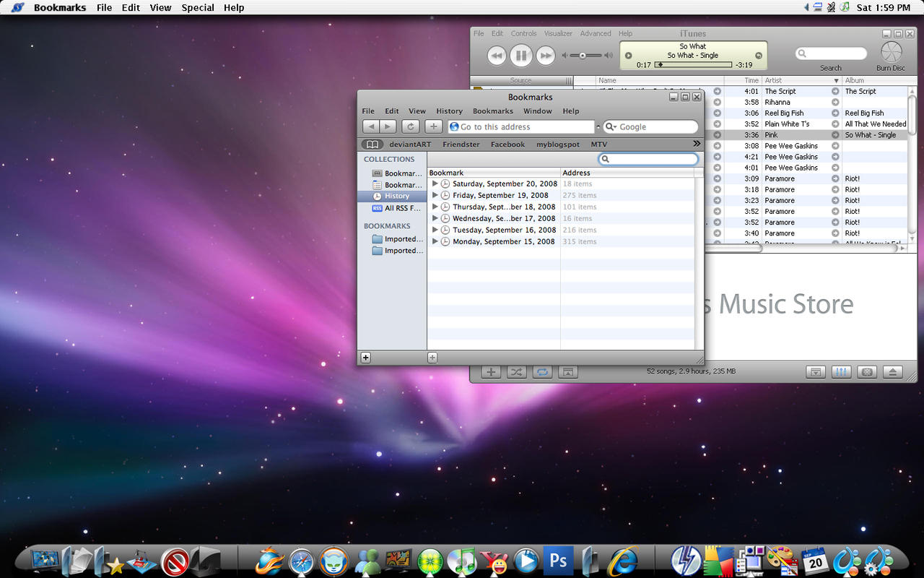Go forward in Safari toolbar
Image resolution: width=924 pixels, height=578 pixels.
(388, 126)
